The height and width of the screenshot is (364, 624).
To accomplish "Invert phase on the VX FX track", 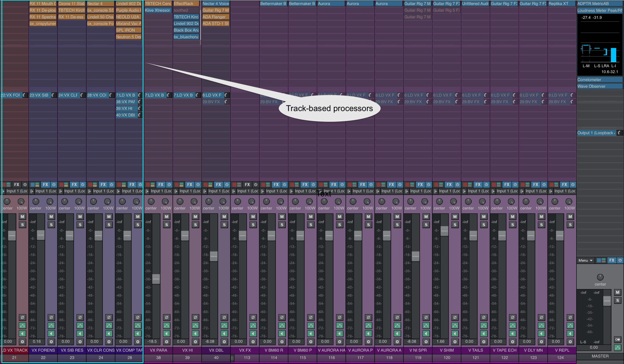I will tap(253, 317).
